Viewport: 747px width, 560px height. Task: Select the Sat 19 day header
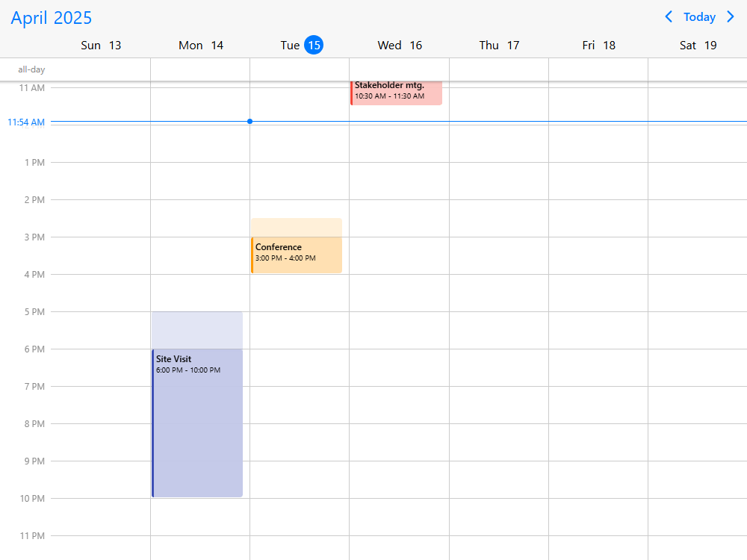point(698,46)
